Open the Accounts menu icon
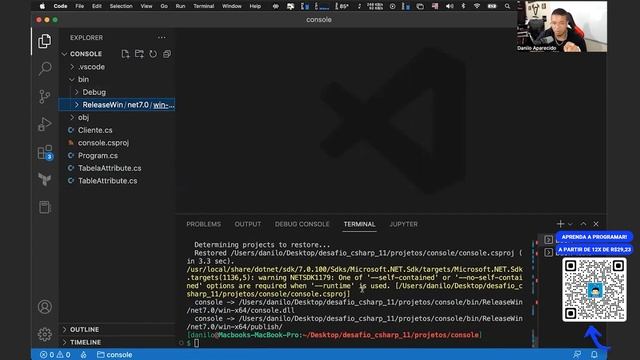The height and width of the screenshot is (360, 640). [44, 307]
